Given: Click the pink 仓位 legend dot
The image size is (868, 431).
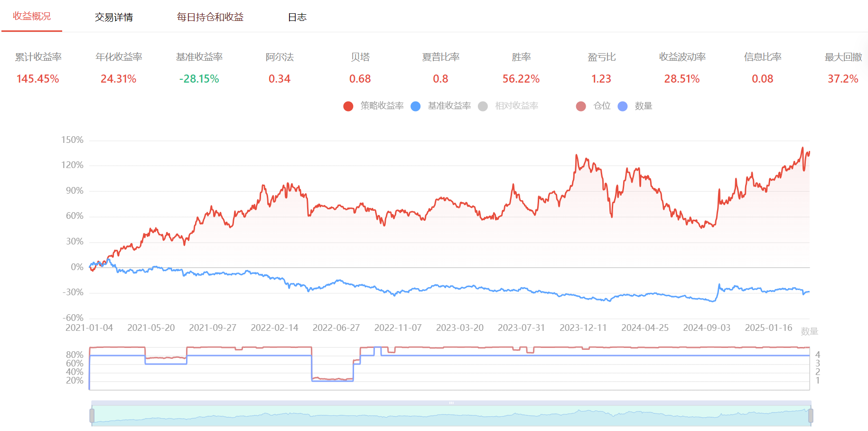Looking at the screenshot, I should pyautogui.click(x=581, y=106).
